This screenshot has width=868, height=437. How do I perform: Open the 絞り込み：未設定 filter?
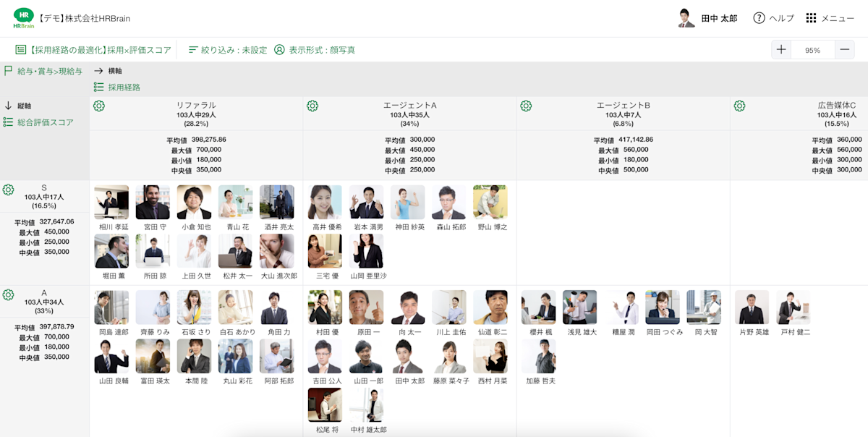coord(227,50)
